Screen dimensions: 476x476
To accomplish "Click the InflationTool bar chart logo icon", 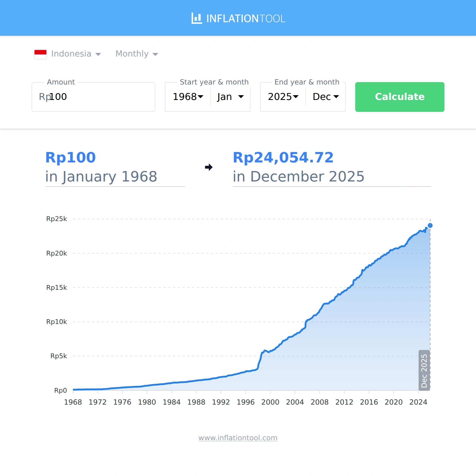I will pos(197,18).
